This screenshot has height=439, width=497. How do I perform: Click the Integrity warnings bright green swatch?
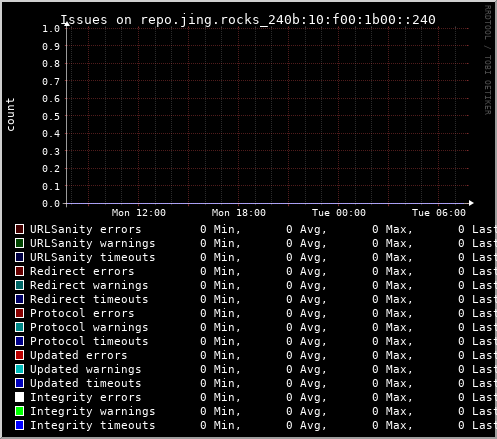click(x=20, y=411)
